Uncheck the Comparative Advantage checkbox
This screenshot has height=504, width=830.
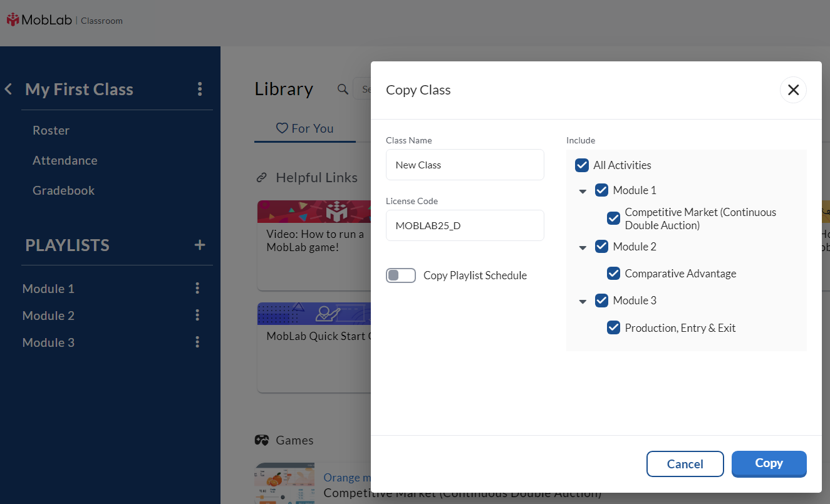[x=614, y=274]
